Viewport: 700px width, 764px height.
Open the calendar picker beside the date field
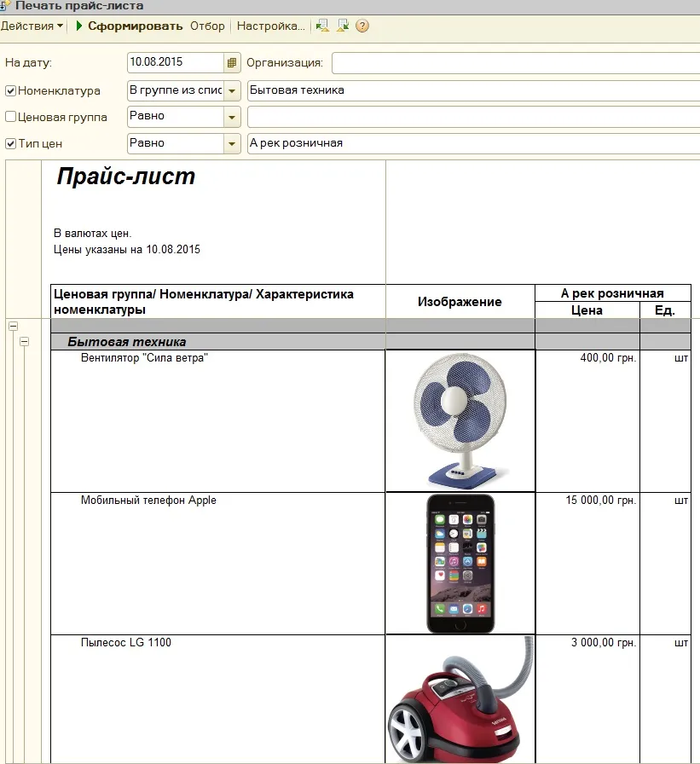tap(232, 63)
